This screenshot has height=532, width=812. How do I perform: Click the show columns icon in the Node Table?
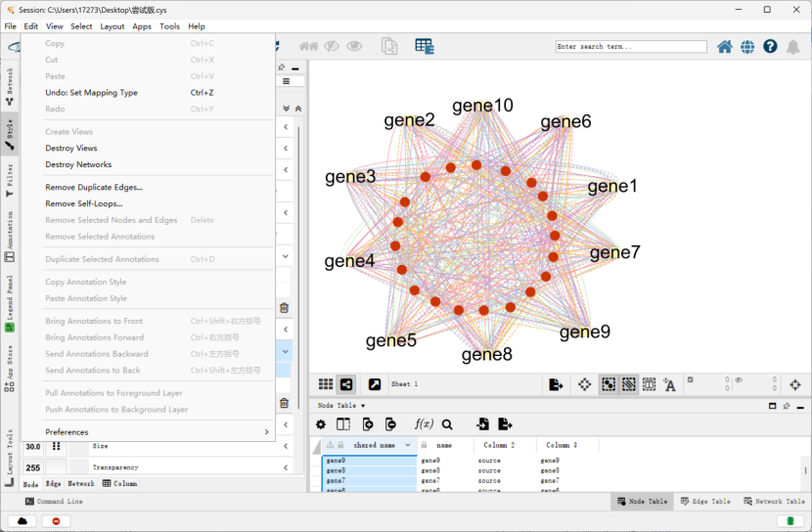(343, 424)
